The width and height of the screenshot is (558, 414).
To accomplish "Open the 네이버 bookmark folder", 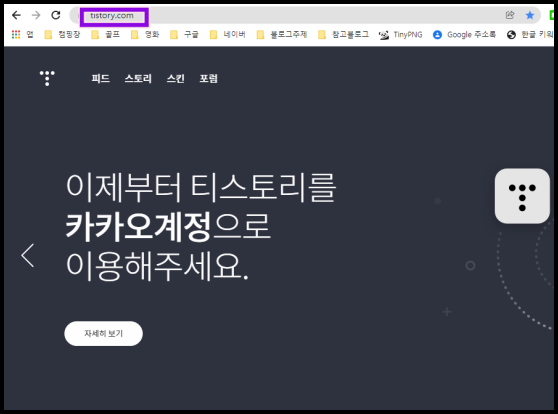I will coord(228,35).
